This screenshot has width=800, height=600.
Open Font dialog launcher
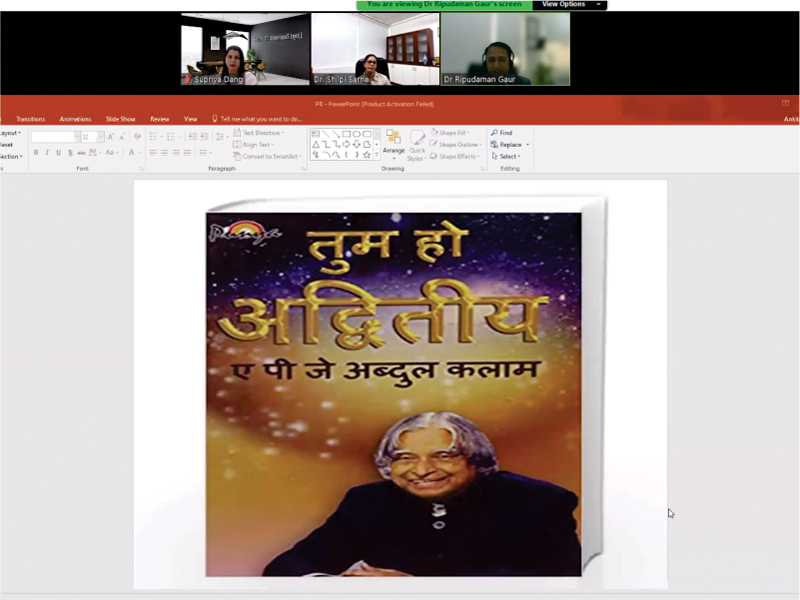click(x=141, y=168)
